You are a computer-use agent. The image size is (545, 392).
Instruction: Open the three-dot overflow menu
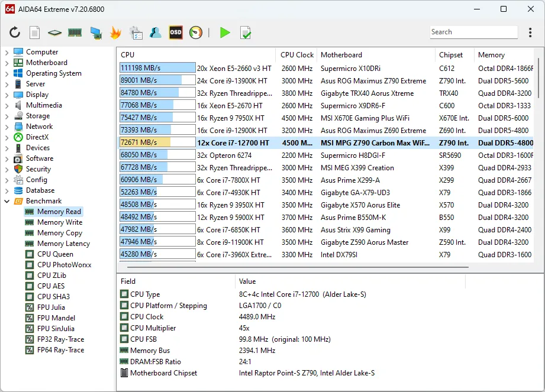coord(531,32)
